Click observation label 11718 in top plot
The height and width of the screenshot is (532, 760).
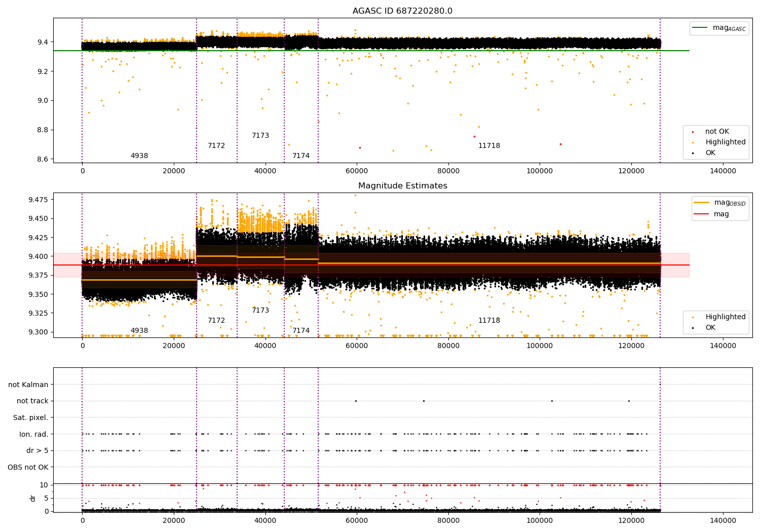coord(489,146)
